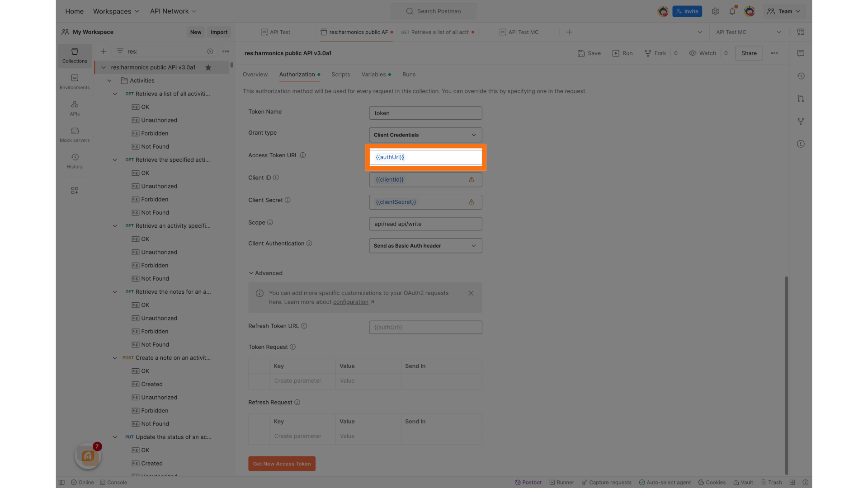Open the configuration link in the Advanced note
Viewport: 868px width, 488px height.
(350, 302)
